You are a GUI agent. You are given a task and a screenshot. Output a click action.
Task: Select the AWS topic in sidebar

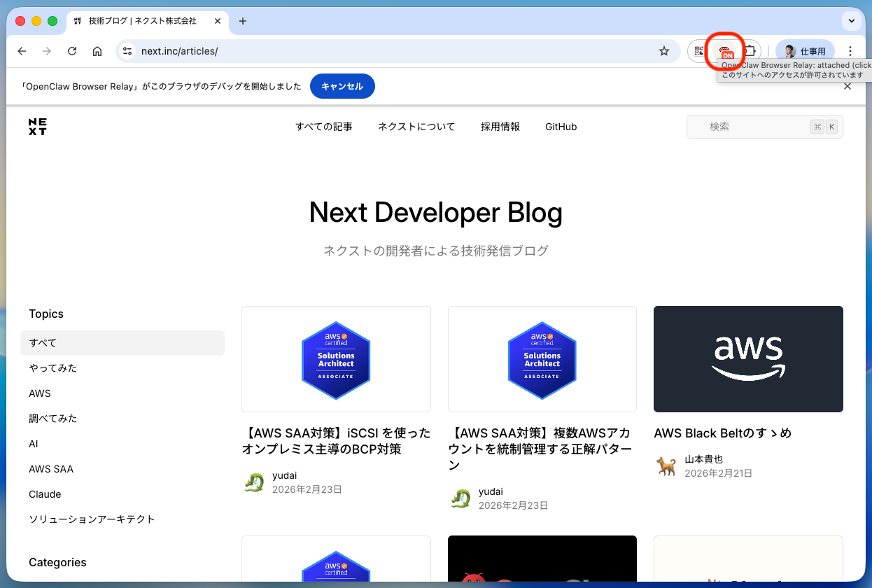40,393
